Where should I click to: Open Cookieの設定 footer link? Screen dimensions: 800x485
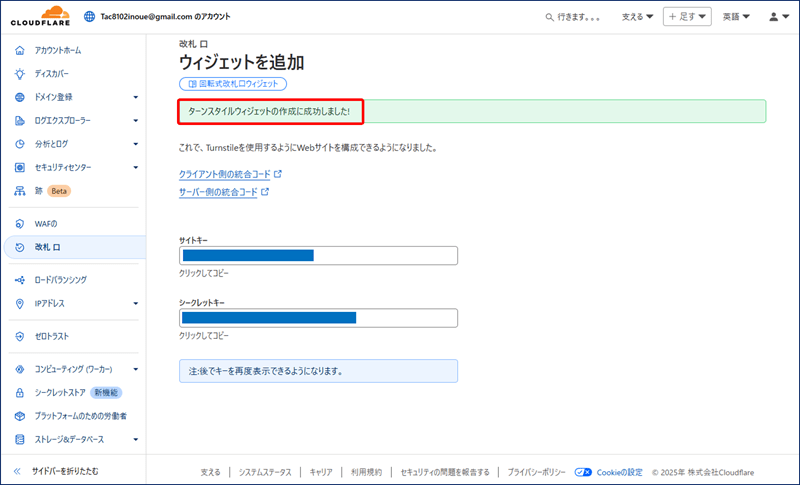pos(619,472)
